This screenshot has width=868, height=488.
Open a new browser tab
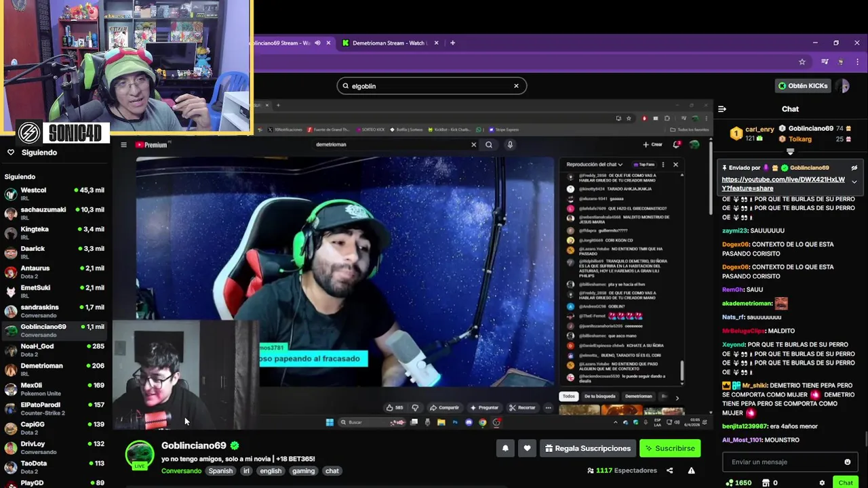click(x=452, y=43)
